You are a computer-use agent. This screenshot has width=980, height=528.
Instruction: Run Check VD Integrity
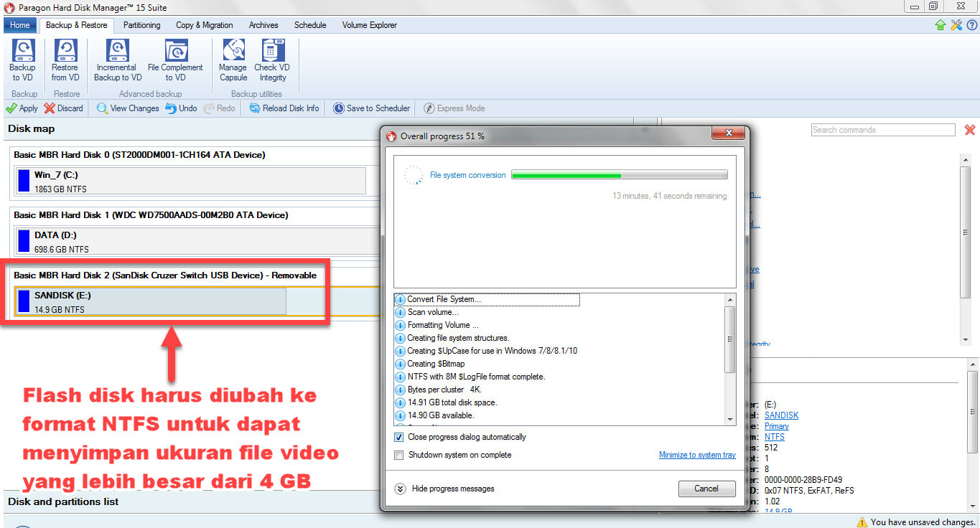(272, 61)
